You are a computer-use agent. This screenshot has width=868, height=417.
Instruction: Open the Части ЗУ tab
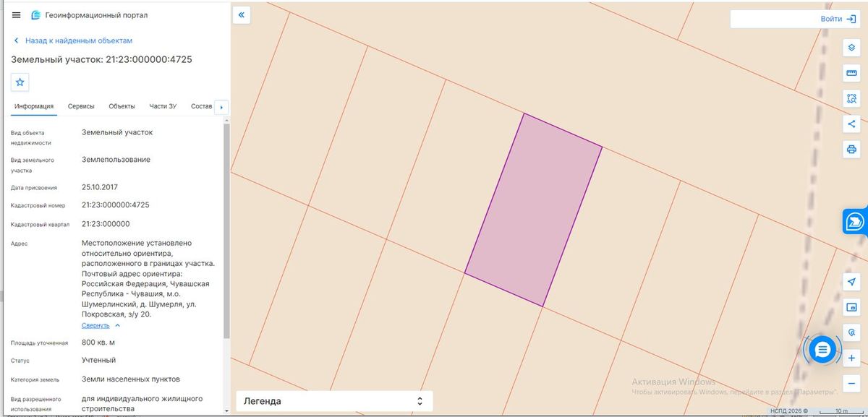pyautogui.click(x=163, y=106)
